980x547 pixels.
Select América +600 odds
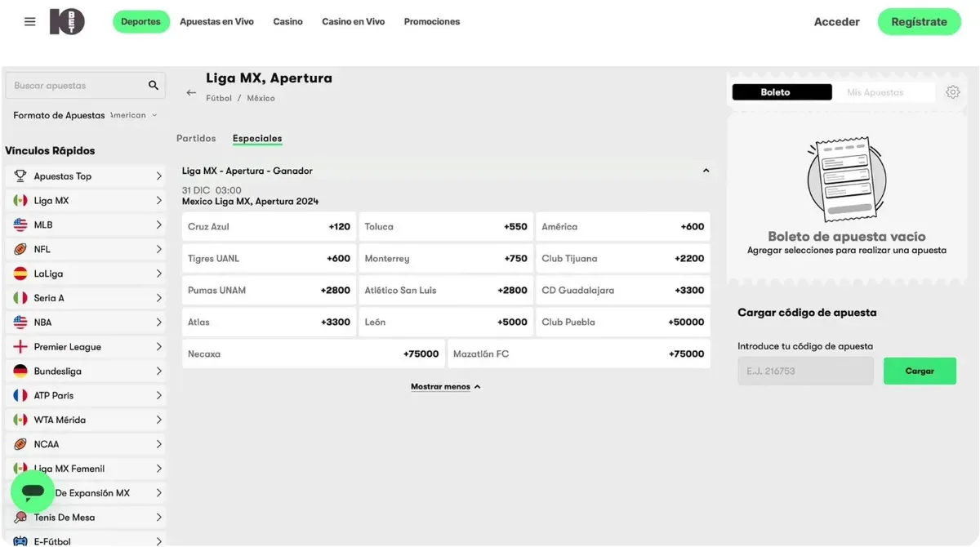(623, 227)
